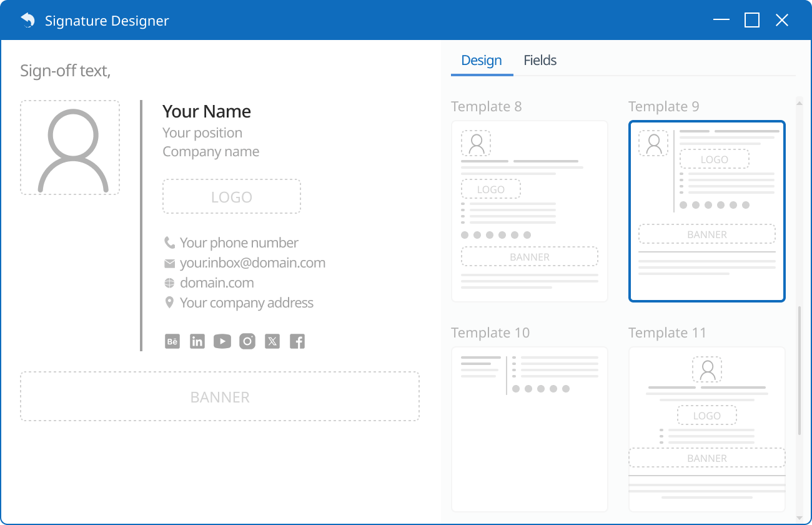812x525 pixels.
Task: Select the Facebook icon in the signature
Action: coord(297,341)
